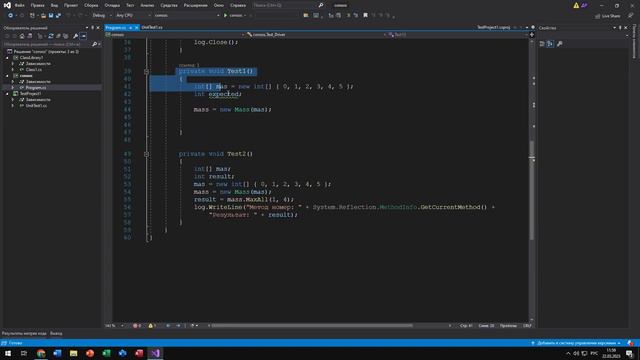Open the Справка menu
This screenshot has height=360, width=640.
[x=238, y=5]
